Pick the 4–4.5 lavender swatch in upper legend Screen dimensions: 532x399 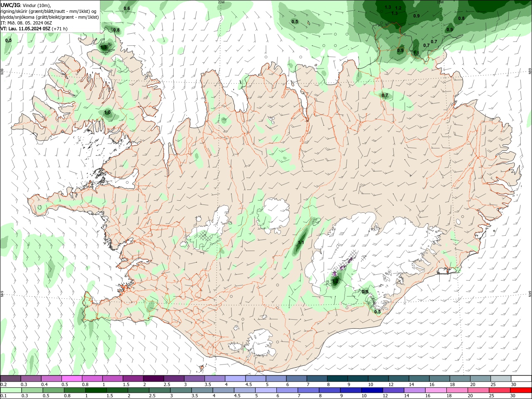click(235, 379)
